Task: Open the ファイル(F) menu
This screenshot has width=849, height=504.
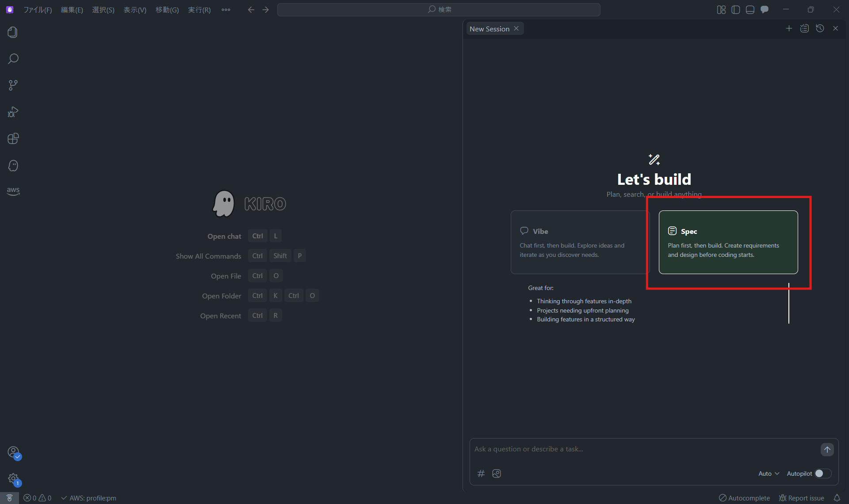Action: pyautogui.click(x=38, y=10)
